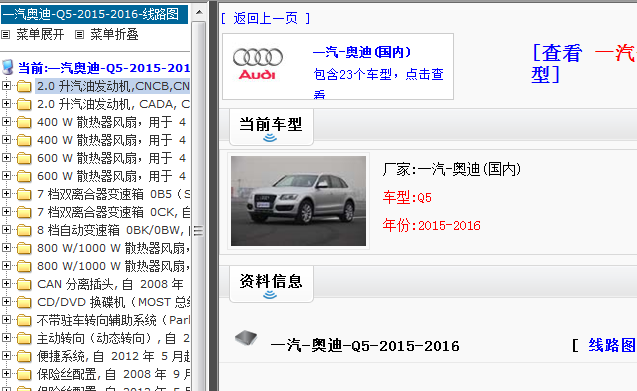Expand the 8 档自动变速箱 0BK/0BW node
Viewport: 637px width, 391px height.
point(6,229)
